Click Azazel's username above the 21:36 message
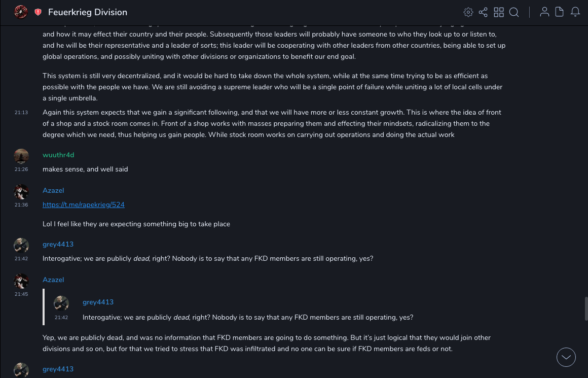 (x=53, y=190)
